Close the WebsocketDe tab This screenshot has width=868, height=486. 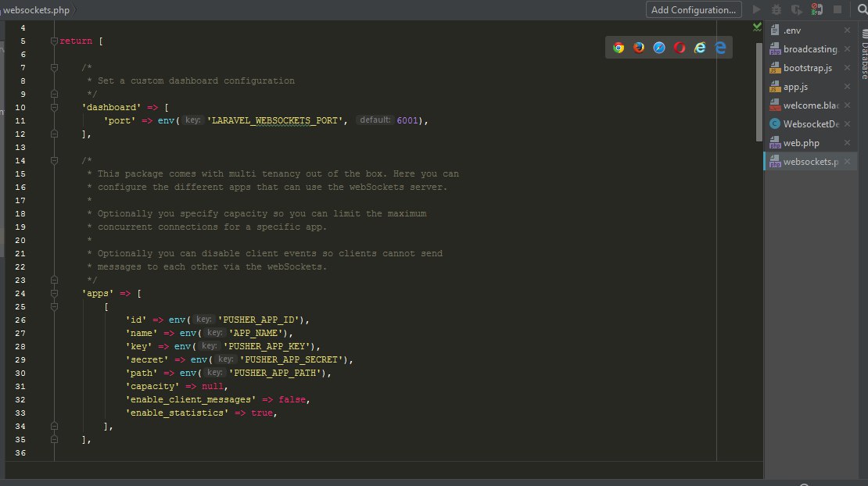847,124
